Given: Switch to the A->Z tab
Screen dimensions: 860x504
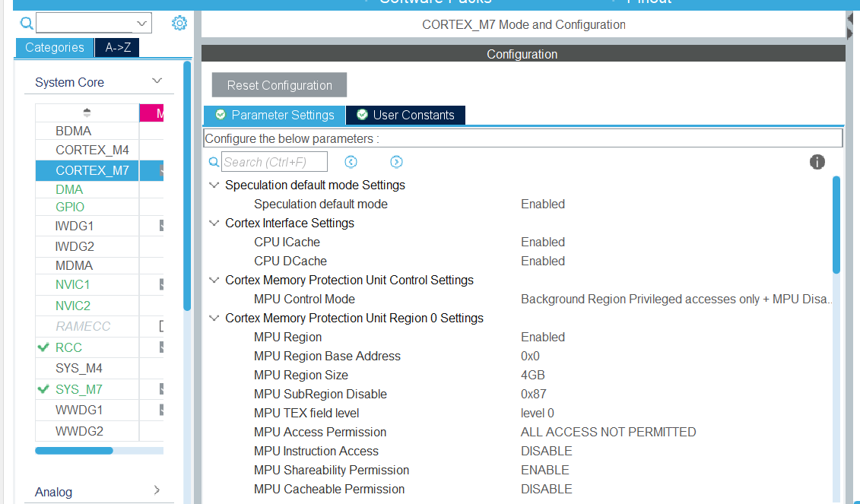Looking at the screenshot, I should pos(116,47).
